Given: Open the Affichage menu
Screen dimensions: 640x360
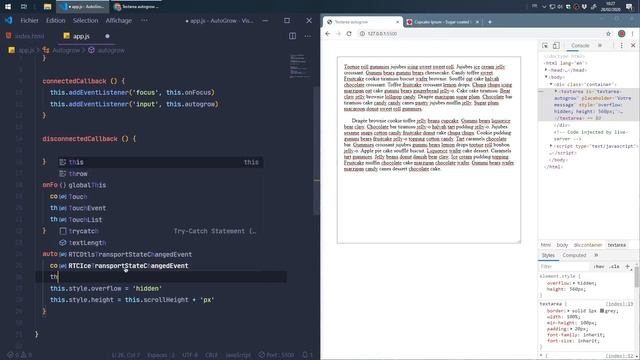Looking at the screenshot, I should [x=118, y=20].
